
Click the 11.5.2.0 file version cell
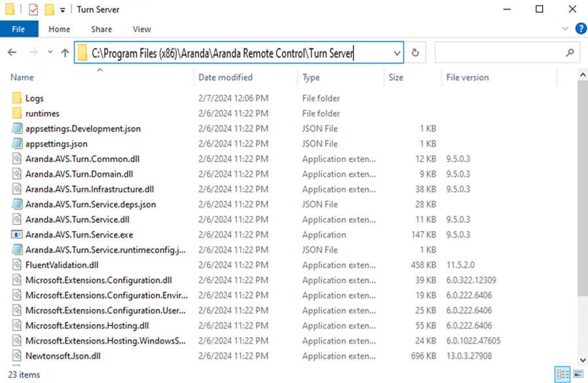pos(460,265)
